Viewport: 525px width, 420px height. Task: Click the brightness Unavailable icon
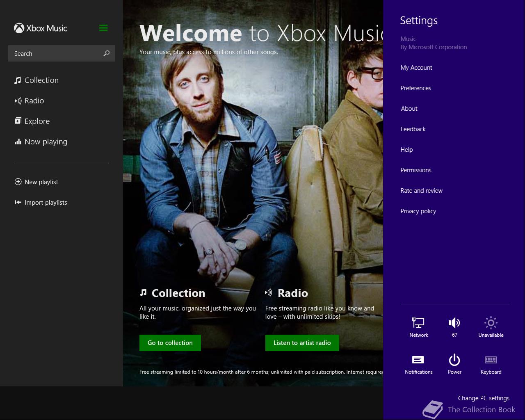491,322
